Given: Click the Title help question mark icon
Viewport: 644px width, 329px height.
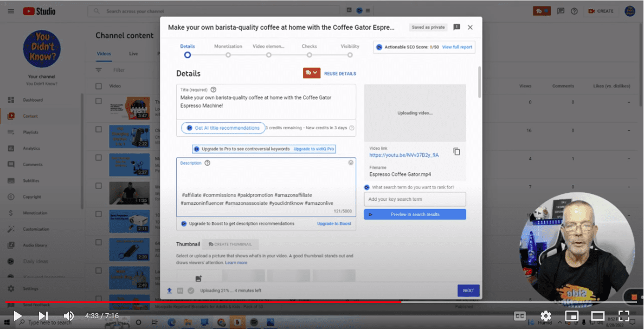Looking at the screenshot, I should pyautogui.click(x=213, y=90).
